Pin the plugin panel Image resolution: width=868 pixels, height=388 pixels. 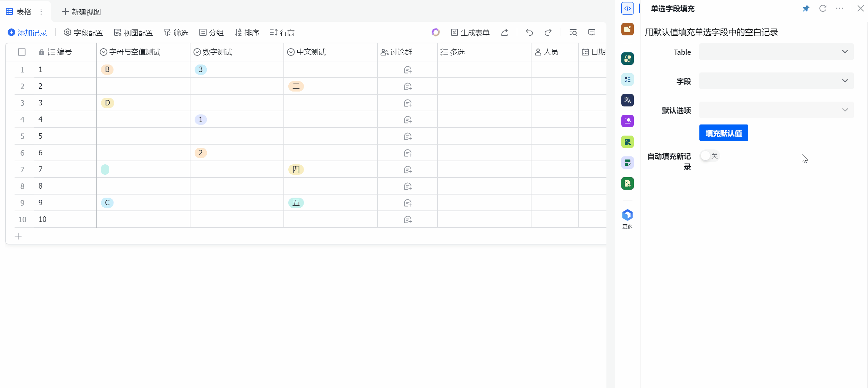806,8
